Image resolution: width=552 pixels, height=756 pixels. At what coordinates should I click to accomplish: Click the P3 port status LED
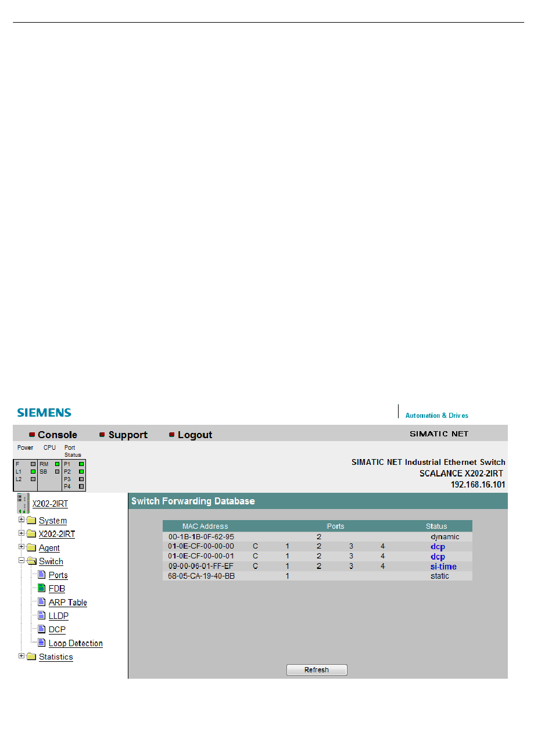[x=81, y=479]
